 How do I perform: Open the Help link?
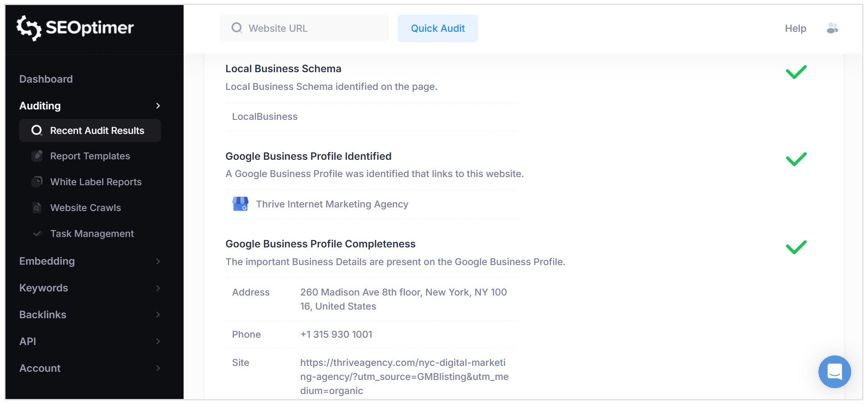click(x=795, y=28)
